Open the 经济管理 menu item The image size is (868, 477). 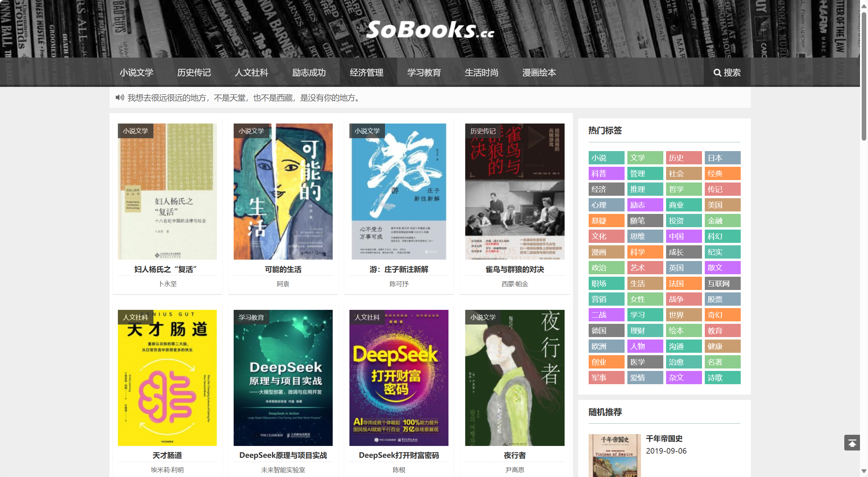point(367,72)
